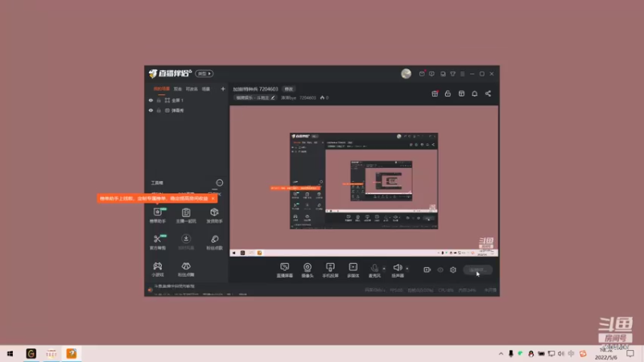Click the user avatar in title bar
Screen dimensions: 644x362
406,73
